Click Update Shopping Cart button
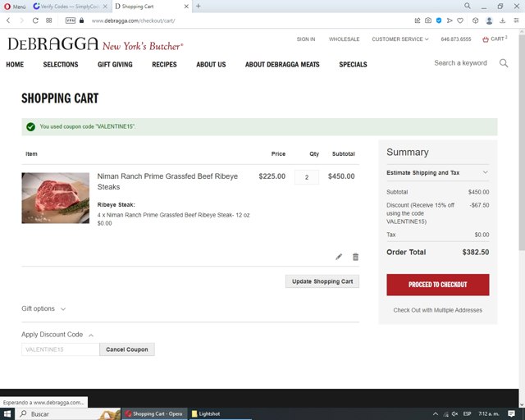Screen dimensions: 525x420 322,281
